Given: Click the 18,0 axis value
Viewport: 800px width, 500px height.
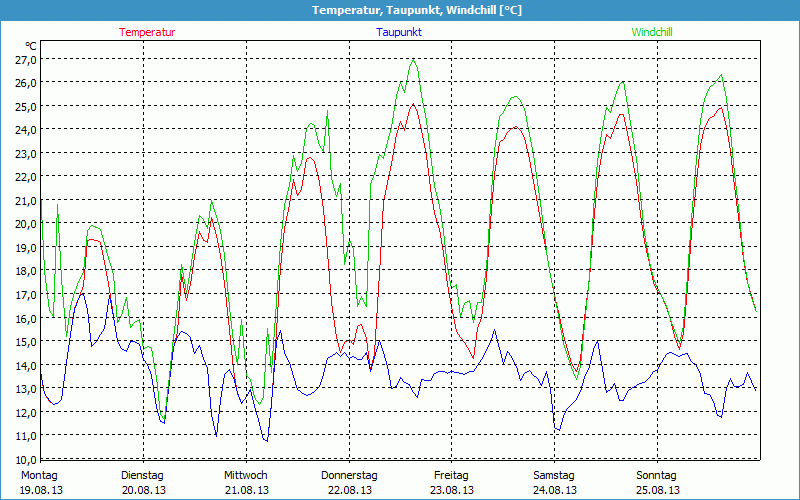Looking at the screenshot, I should [x=25, y=270].
